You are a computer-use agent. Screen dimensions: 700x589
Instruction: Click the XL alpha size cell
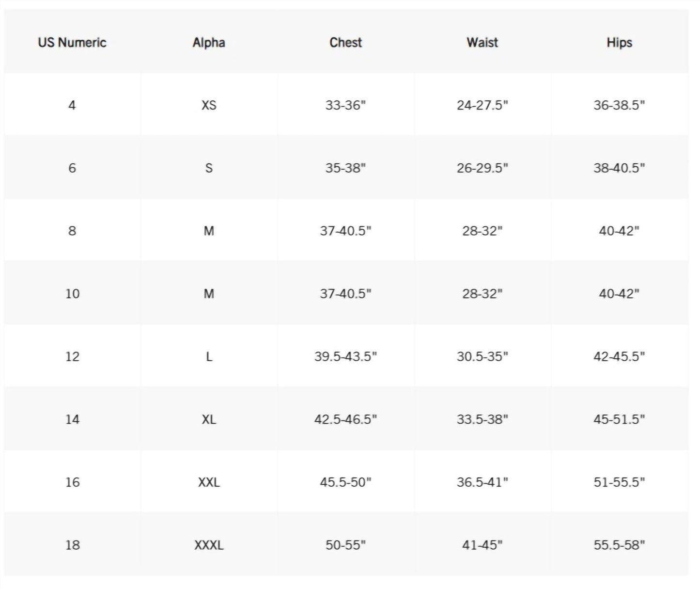point(209,419)
